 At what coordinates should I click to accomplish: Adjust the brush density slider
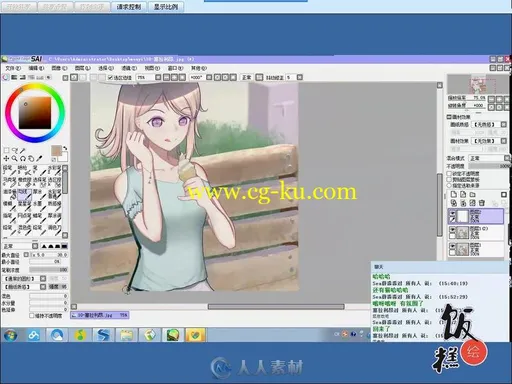(49, 270)
